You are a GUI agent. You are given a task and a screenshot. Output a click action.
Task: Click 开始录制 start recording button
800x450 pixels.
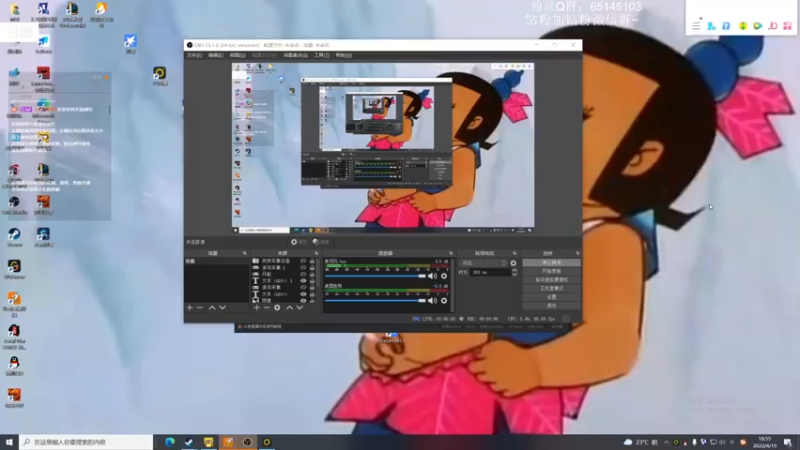click(552, 271)
